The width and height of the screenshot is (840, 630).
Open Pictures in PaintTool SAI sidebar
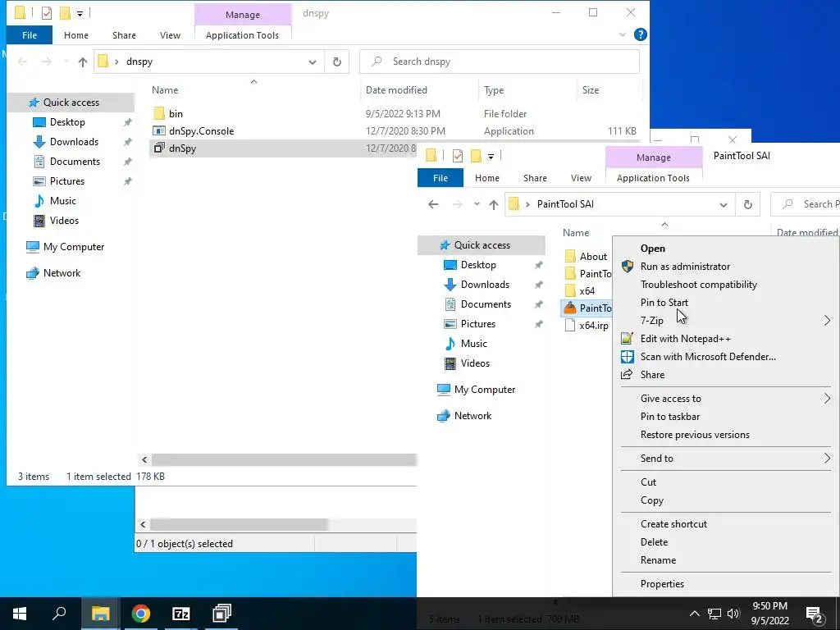coord(478,324)
